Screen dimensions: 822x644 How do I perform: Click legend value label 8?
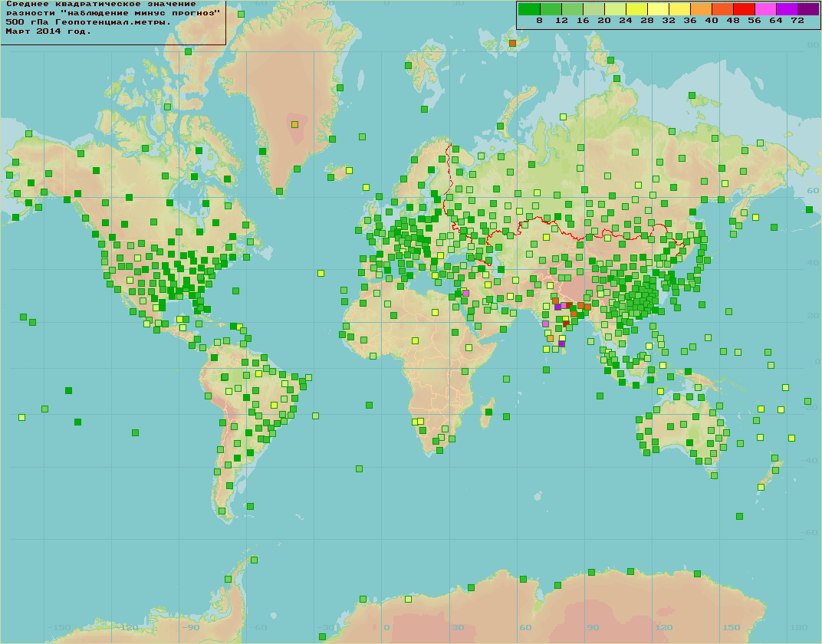pyautogui.click(x=540, y=21)
